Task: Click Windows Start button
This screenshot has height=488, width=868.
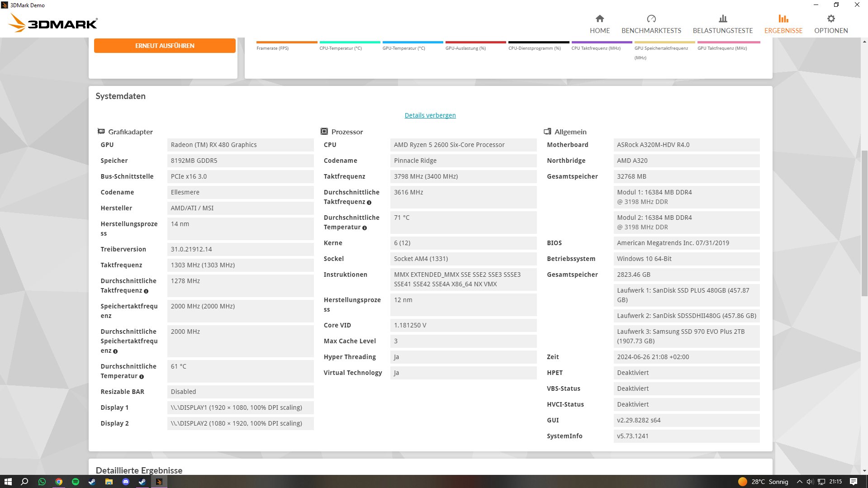Action: point(8,482)
